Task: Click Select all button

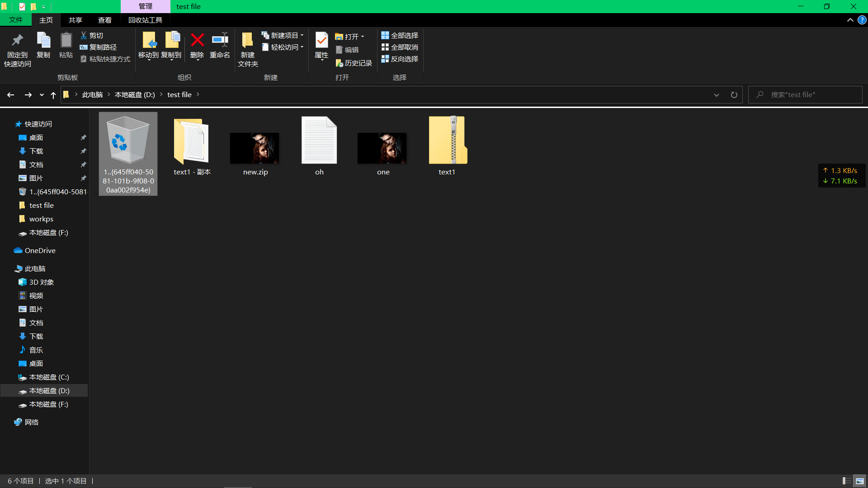Action: click(x=400, y=35)
